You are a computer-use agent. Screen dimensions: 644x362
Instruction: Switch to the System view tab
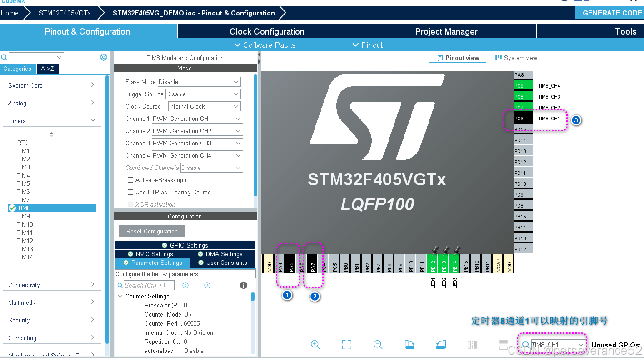[516, 58]
